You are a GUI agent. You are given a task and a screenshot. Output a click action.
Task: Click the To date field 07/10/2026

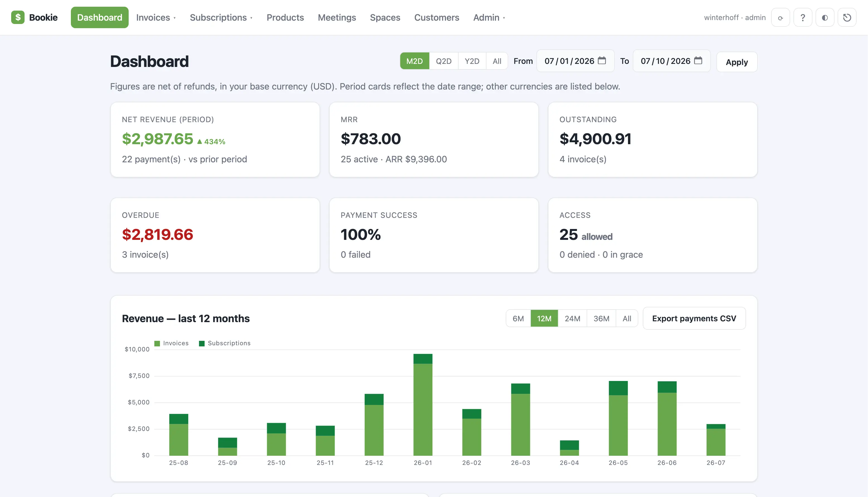(x=672, y=61)
